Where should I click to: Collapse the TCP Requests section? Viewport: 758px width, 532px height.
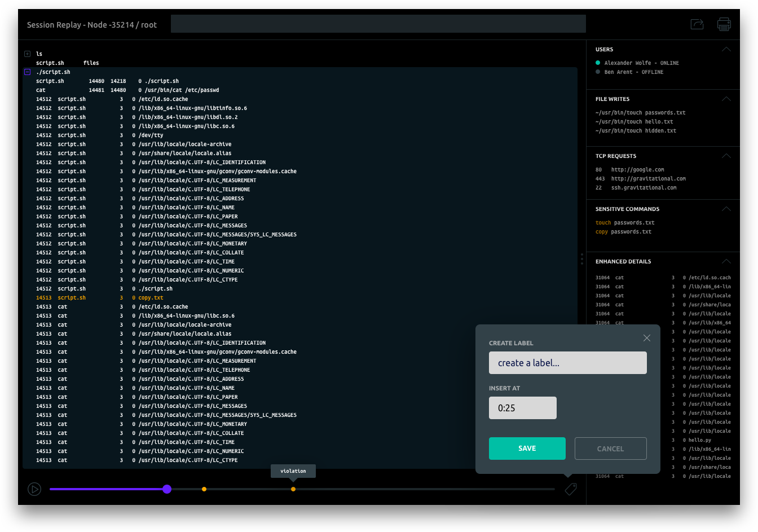[x=726, y=156]
